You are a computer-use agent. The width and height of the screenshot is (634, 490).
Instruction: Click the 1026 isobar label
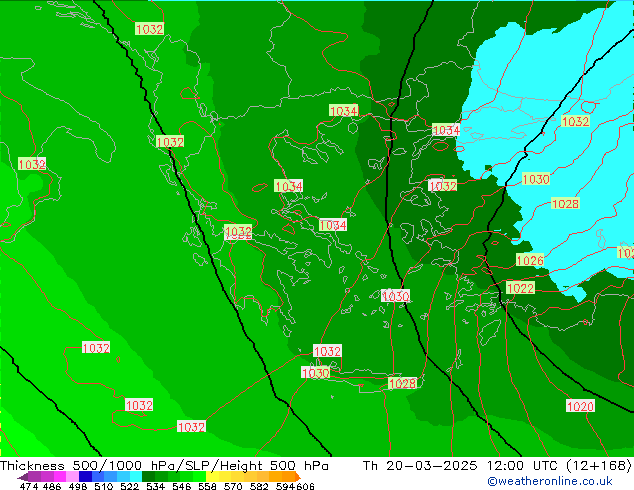[x=530, y=260]
